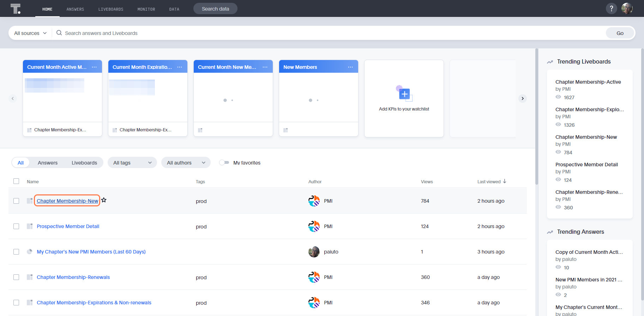Click the ThoughtSpot logo icon
This screenshot has width=644, height=316.
click(x=16, y=8)
